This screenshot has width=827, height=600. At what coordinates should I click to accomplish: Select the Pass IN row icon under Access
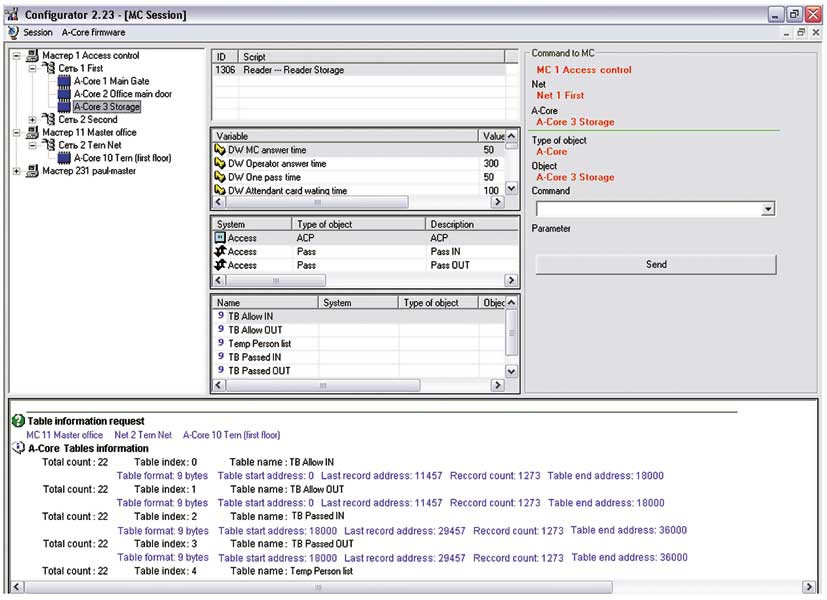[219, 252]
